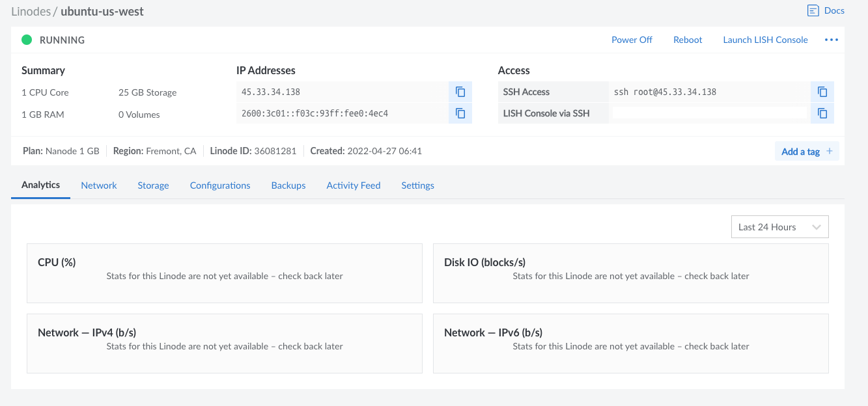Viewport: 868px width, 406px height.
Task: Copy the LISH Console via SSH command
Action: tap(822, 113)
